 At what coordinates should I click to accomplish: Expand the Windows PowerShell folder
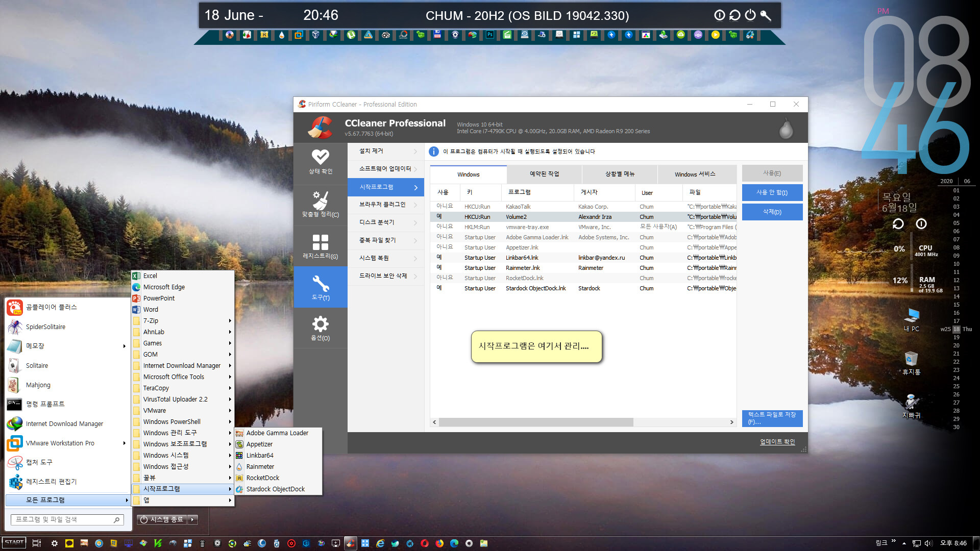click(x=182, y=421)
